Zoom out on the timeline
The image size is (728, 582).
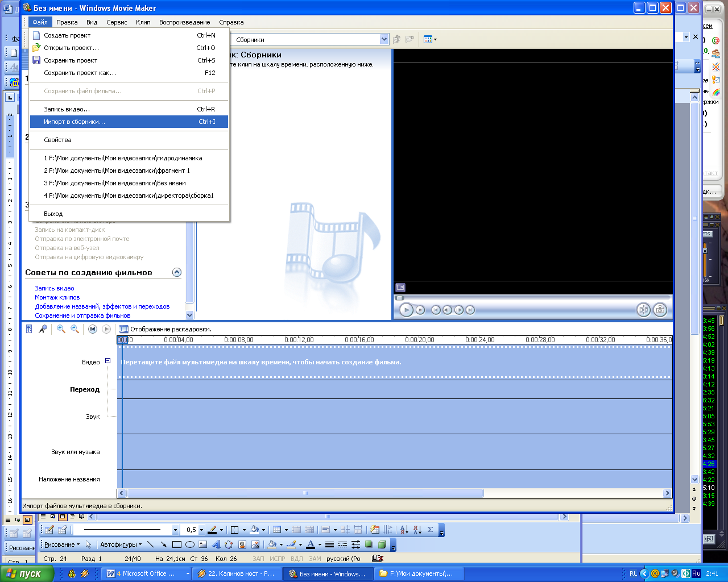click(75, 329)
